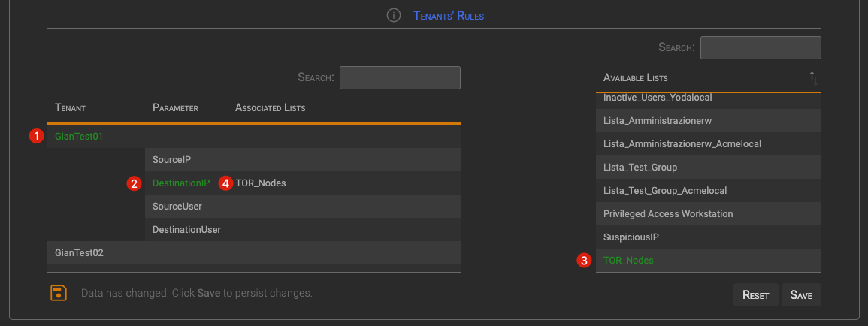
Task: Choose the DestinationUser parameter row
Action: [x=186, y=230]
